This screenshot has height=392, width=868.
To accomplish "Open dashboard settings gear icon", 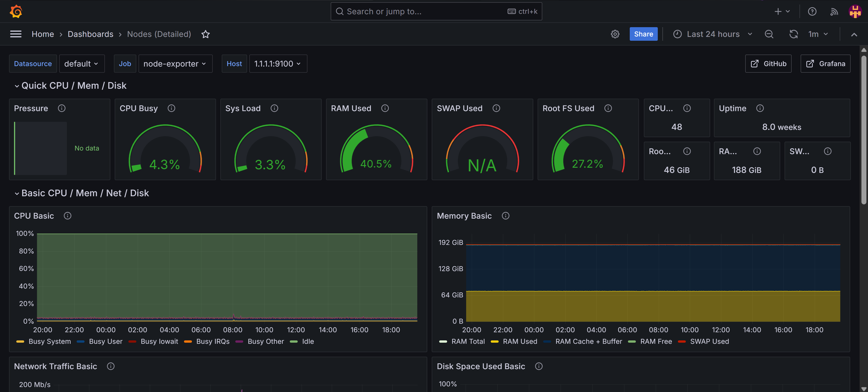I will [x=615, y=34].
